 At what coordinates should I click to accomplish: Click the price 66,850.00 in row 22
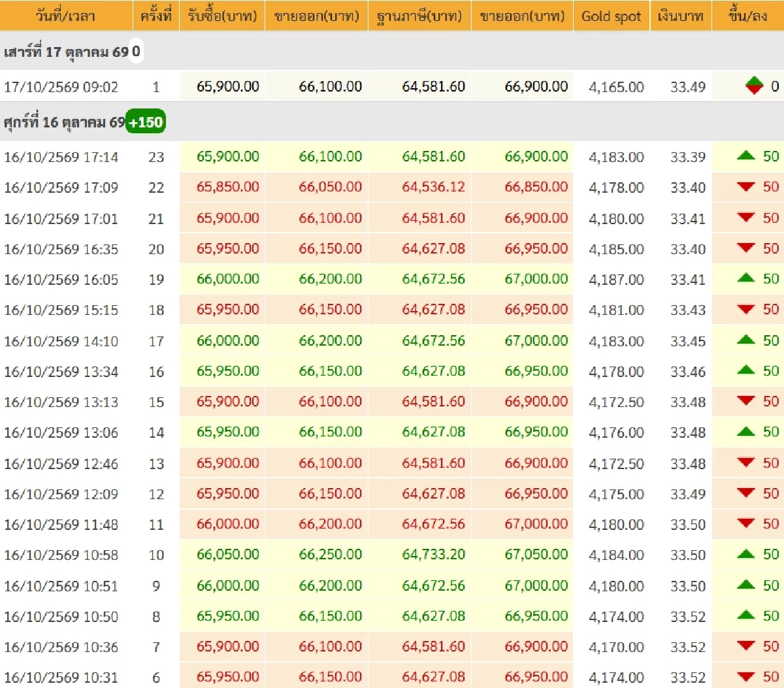[x=536, y=187]
